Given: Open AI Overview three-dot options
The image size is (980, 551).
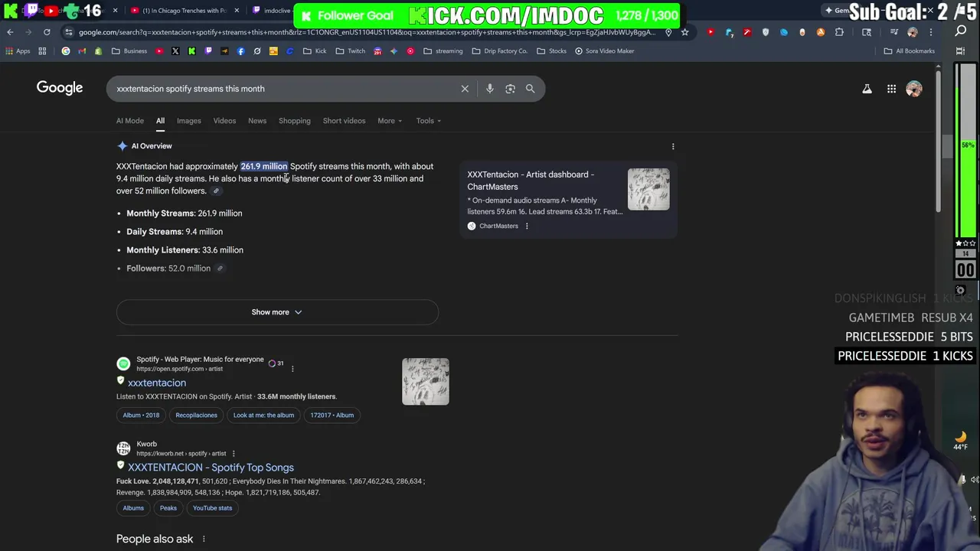Looking at the screenshot, I should coord(673,146).
